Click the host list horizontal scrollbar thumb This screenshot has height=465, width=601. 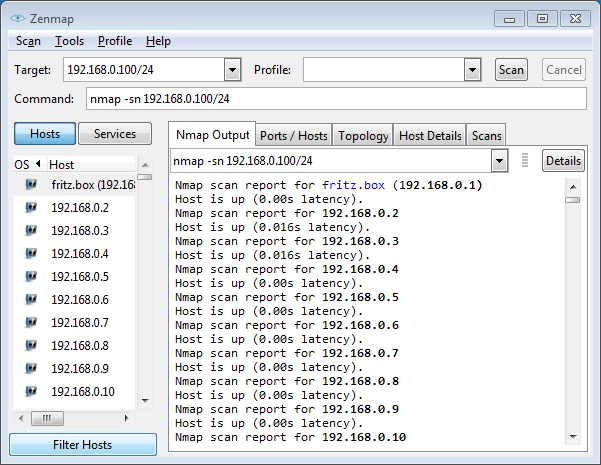click(47, 418)
